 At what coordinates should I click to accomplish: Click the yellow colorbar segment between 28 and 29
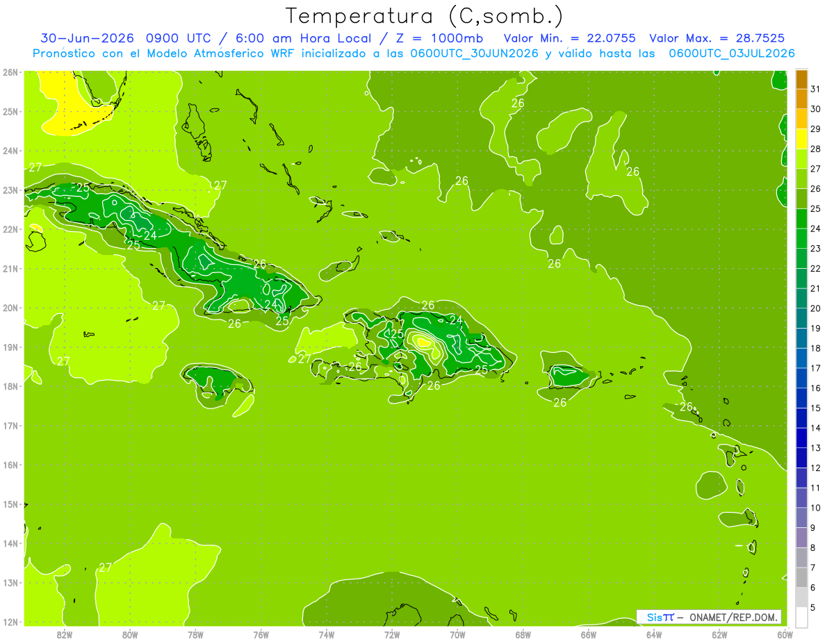point(801,139)
